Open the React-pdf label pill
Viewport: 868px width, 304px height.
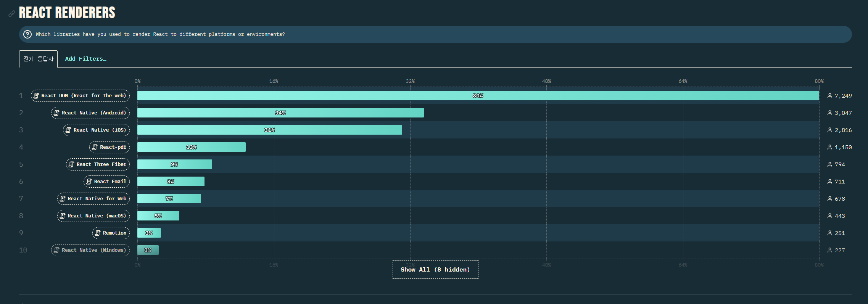110,147
